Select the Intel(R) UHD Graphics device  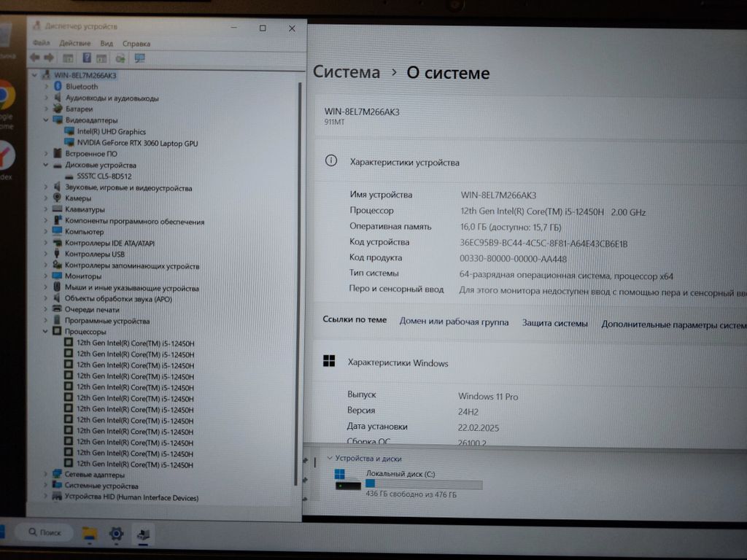pos(111,131)
